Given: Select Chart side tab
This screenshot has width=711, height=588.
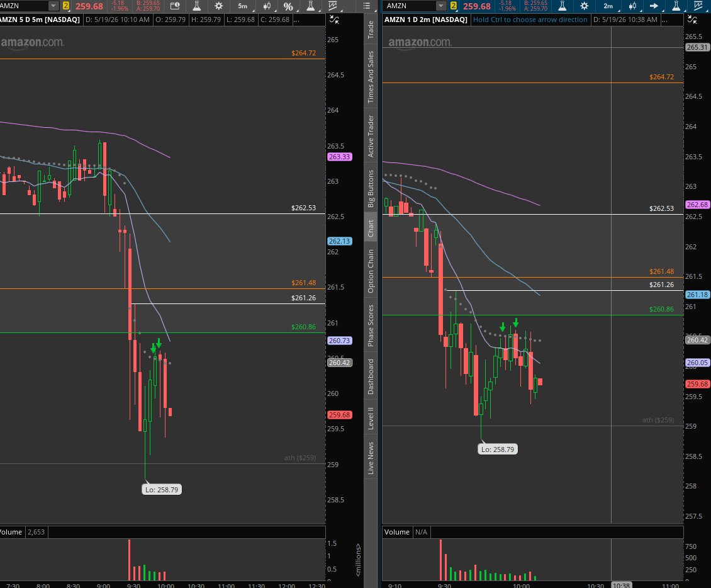Looking at the screenshot, I should 371,228.
